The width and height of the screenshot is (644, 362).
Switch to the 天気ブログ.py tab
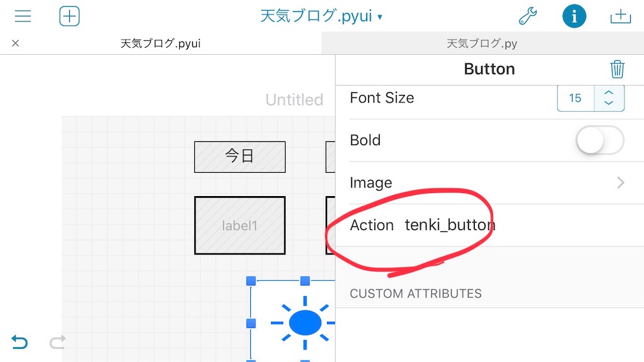482,43
